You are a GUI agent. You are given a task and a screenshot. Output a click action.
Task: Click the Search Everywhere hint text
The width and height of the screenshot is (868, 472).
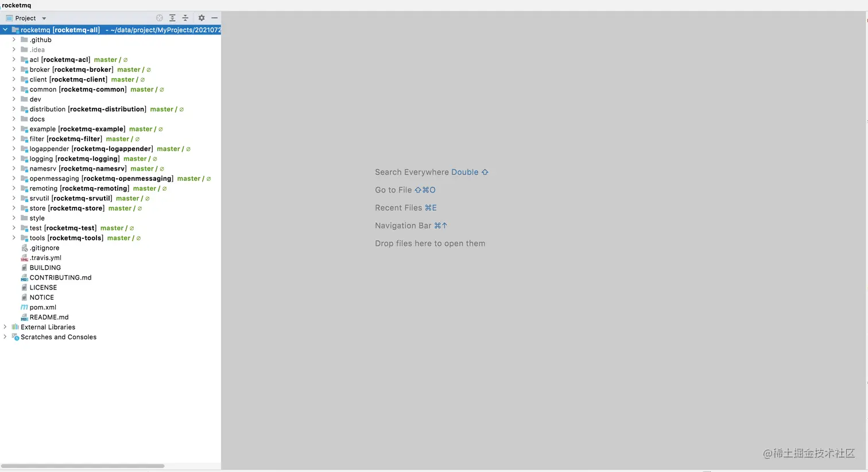coord(412,172)
